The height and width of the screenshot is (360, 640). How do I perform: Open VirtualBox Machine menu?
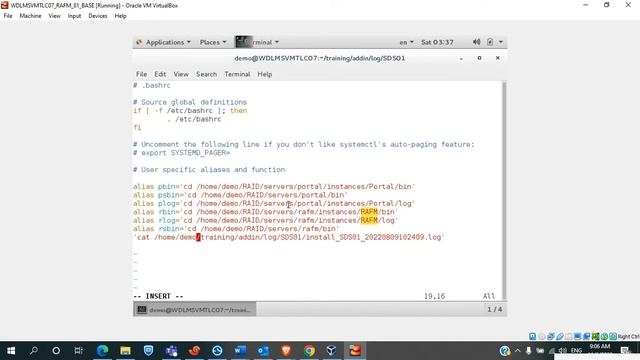coord(30,16)
